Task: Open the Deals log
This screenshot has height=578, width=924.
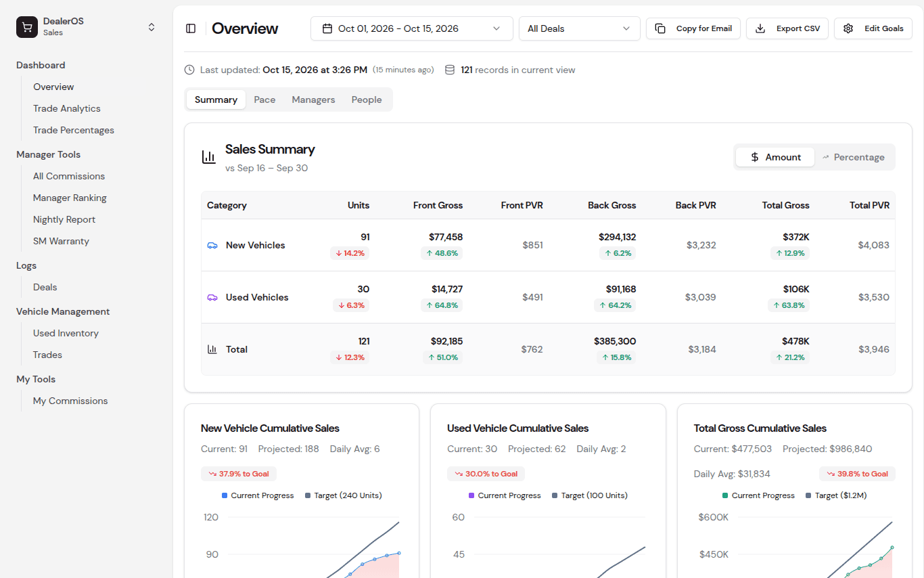Action: (x=45, y=287)
